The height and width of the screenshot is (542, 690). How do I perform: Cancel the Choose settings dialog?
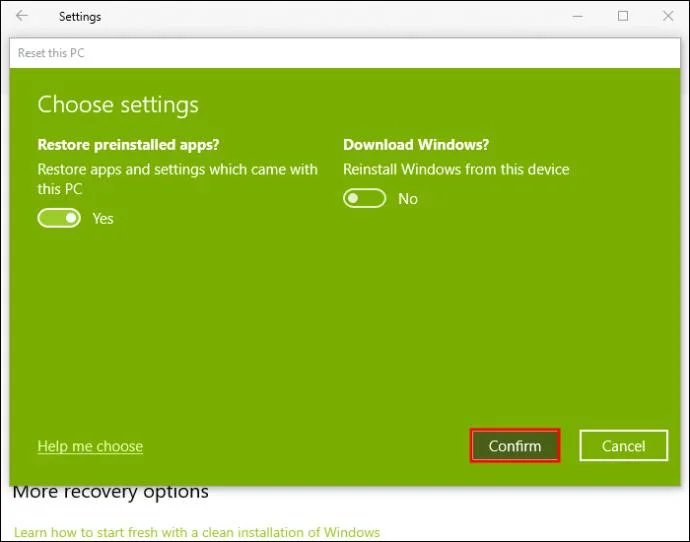pos(624,446)
